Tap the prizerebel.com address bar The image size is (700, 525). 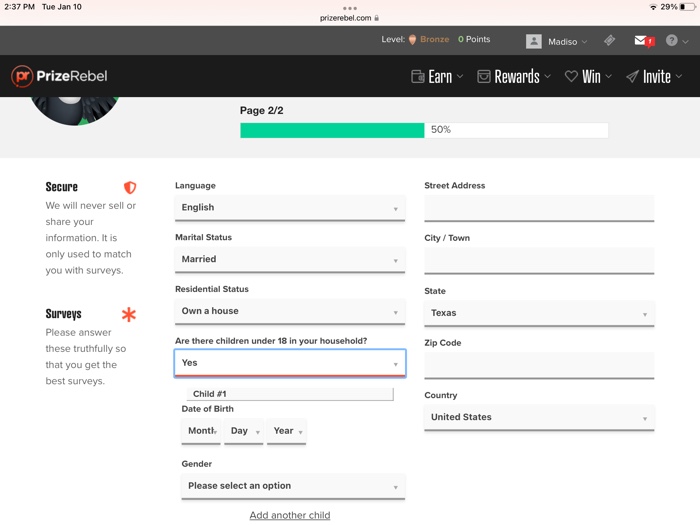(350, 18)
